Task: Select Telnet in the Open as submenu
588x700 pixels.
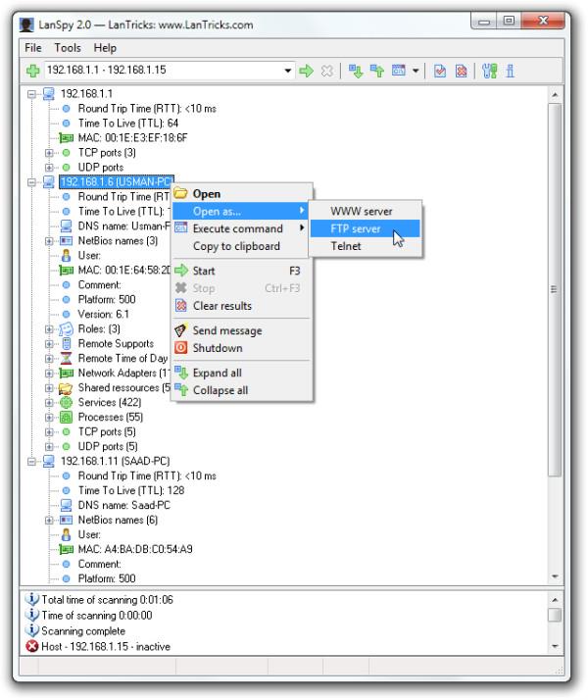Action: point(345,246)
